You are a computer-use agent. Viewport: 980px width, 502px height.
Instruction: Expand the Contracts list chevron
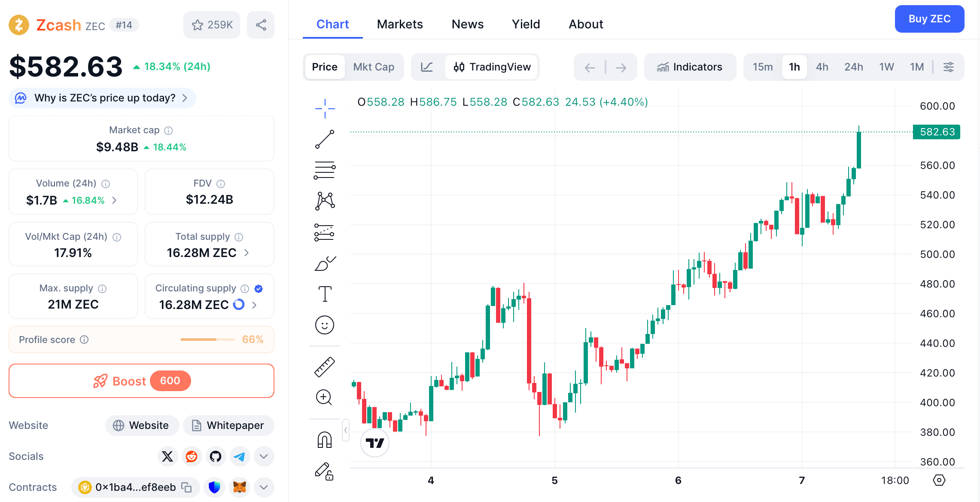click(264, 487)
